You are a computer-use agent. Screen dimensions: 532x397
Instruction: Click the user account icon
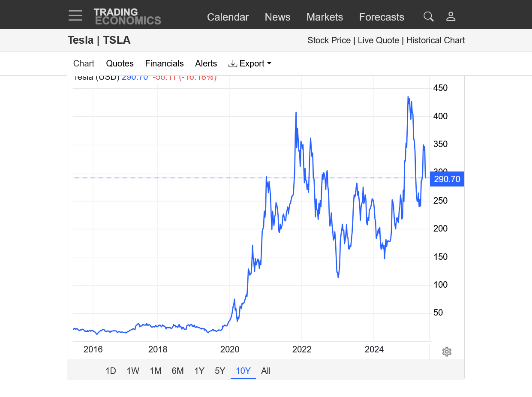click(x=451, y=17)
